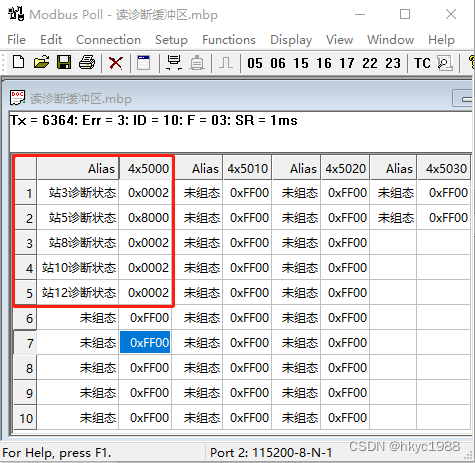Click the 0x0002 value in row 1
475x463 pixels.
tap(145, 193)
